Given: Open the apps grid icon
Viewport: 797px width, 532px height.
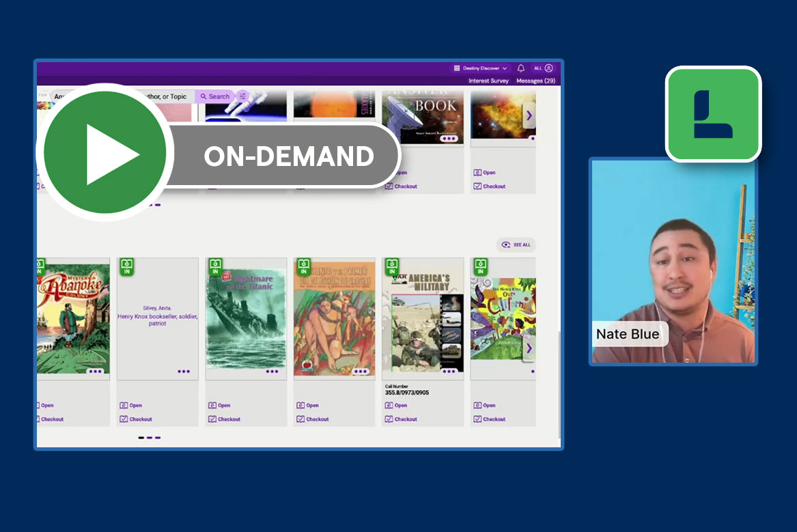Looking at the screenshot, I should (x=457, y=68).
